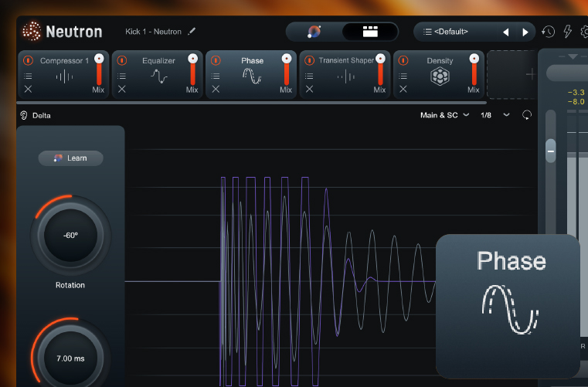Click the pencil icon to rename the Kick 1 preset
The width and height of the screenshot is (588, 387).
(x=192, y=32)
